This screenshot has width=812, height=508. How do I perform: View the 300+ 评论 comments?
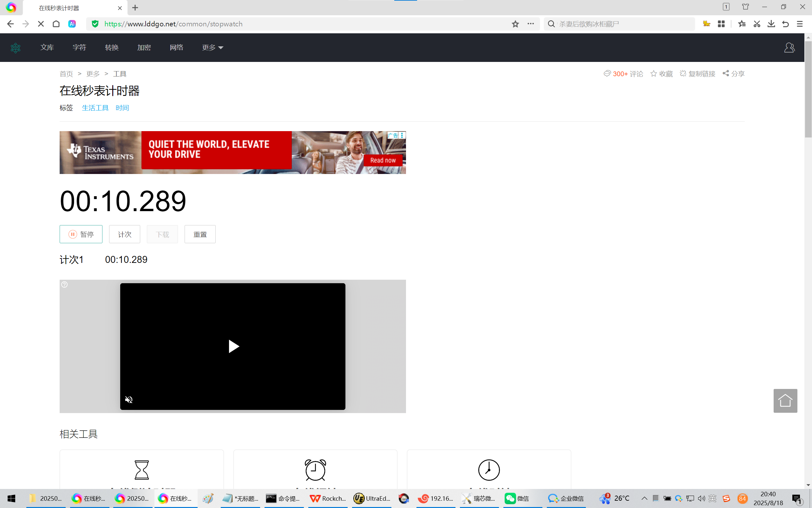pos(623,74)
